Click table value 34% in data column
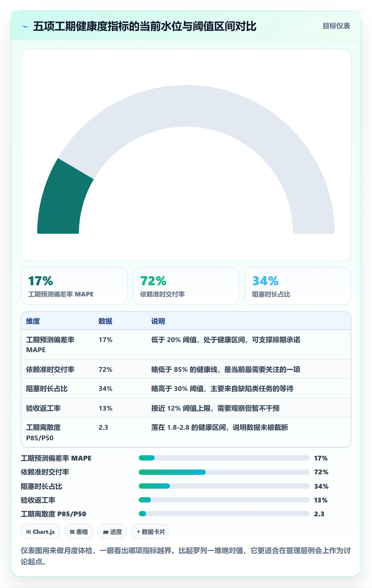 [105, 389]
